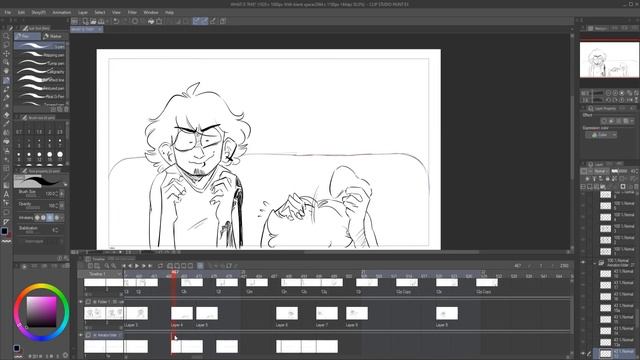Select the Zoom magnifier tool
Viewport: 640px width, 360px height.
6,36
